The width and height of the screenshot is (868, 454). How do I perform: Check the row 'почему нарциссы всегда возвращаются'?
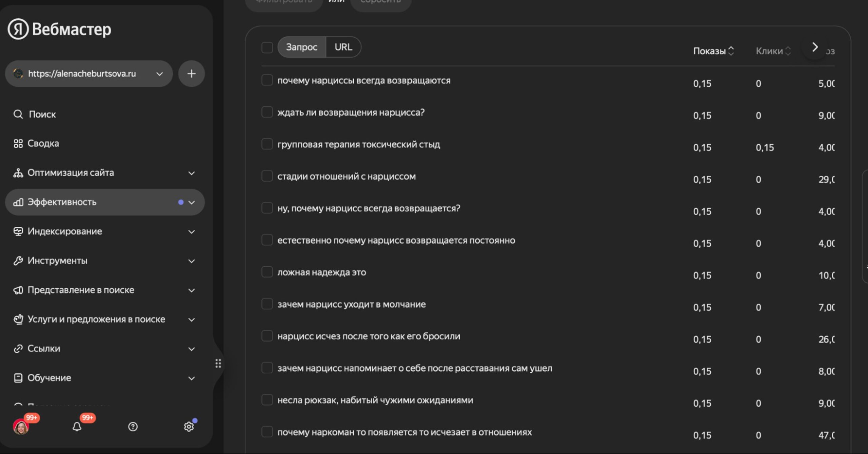267,80
